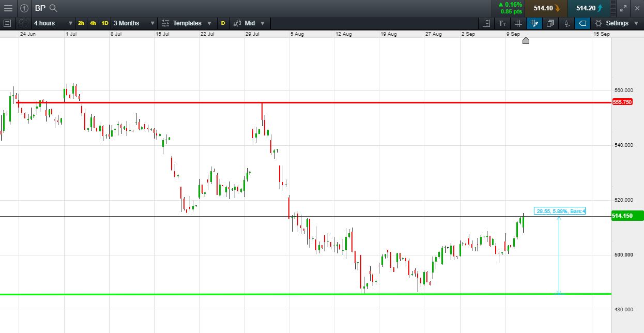Image resolution: width=644 pixels, height=333 pixels.
Task: Open the chart list panel icon
Action: click(7, 23)
